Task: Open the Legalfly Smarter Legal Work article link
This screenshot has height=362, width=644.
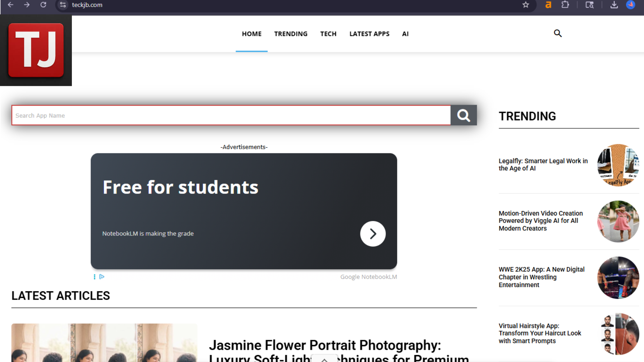Action: point(543,165)
